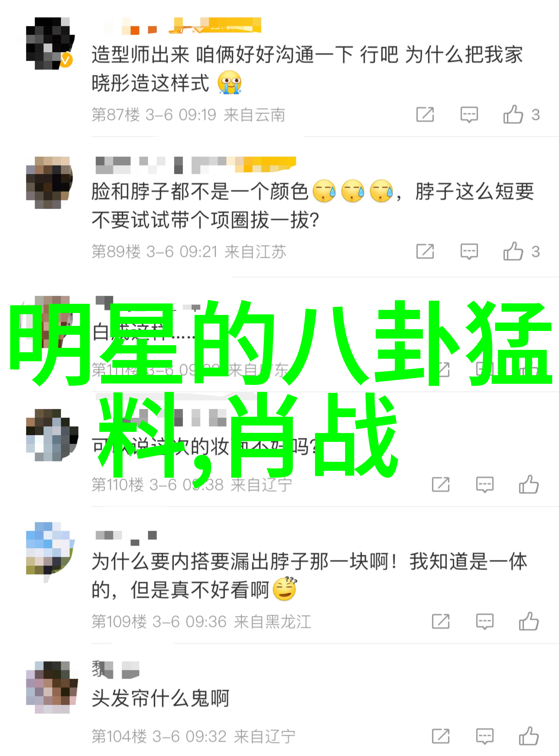Share the floor 87 comment
The image size is (559, 756).
tap(425, 114)
